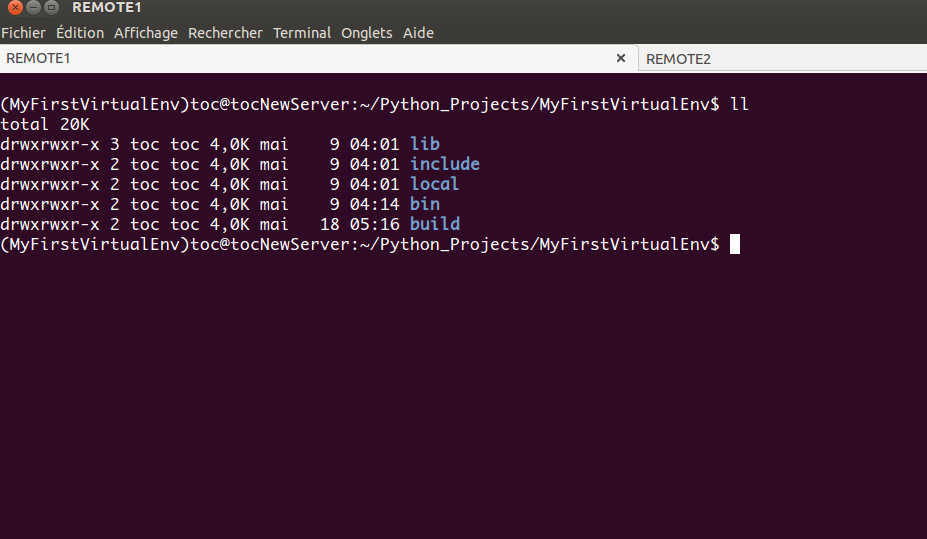Image resolution: width=927 pixels, height=539 pixels.
Task: Open the Affichage menu
Action: pos(146,33)
